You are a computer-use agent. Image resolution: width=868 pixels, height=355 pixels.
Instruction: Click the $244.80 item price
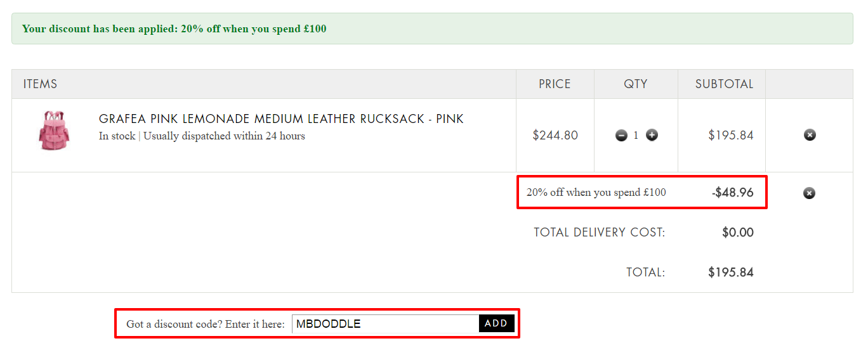[555, 135]
